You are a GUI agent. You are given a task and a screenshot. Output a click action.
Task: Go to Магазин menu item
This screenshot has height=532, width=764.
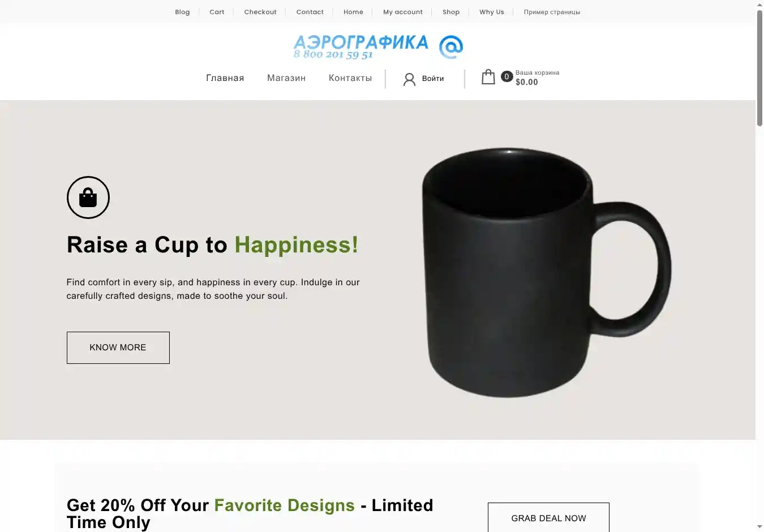(286, 78)
